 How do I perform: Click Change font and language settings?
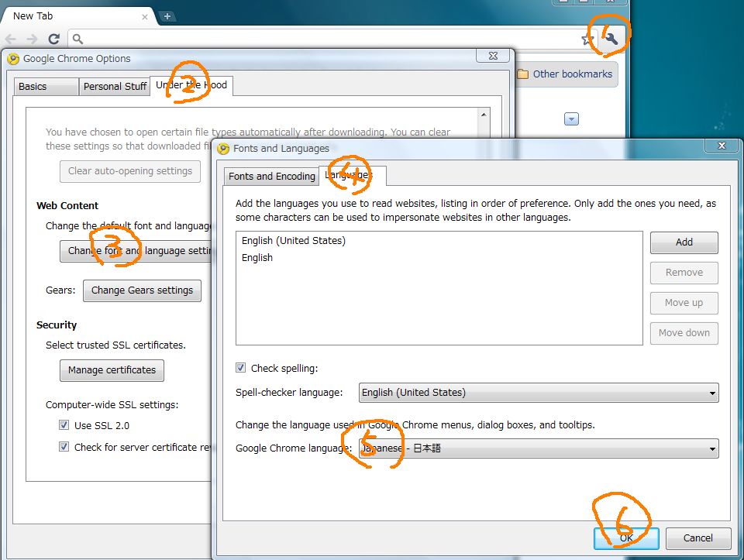tap(136, 251)
